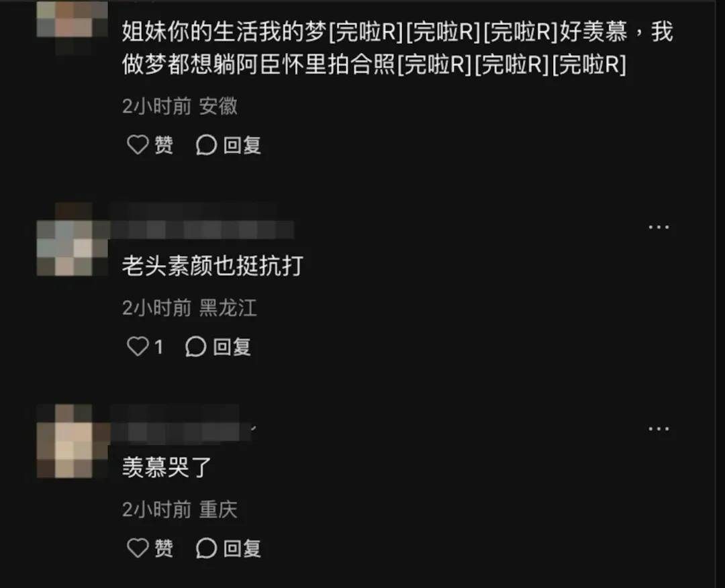This screenshot has width=725, height=588.
Task: Click 回复 text on the Anhui comment
Action: pyautogui.click(x=242, y=145)
